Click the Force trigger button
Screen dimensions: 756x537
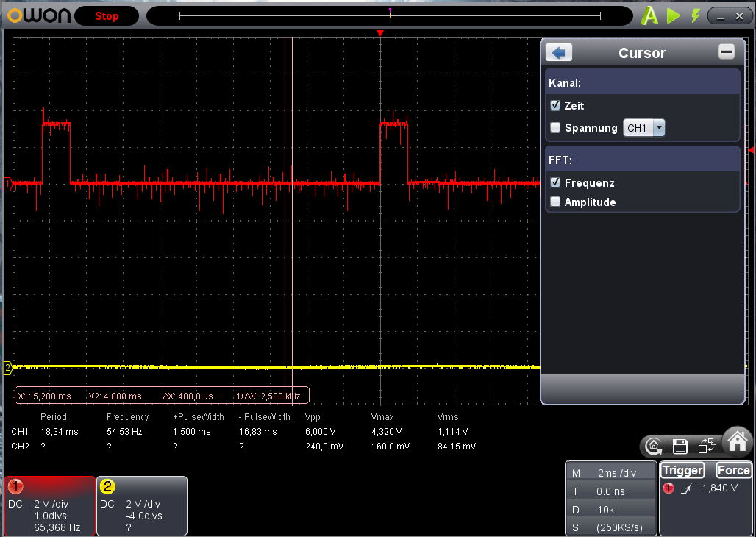point(733,471)
